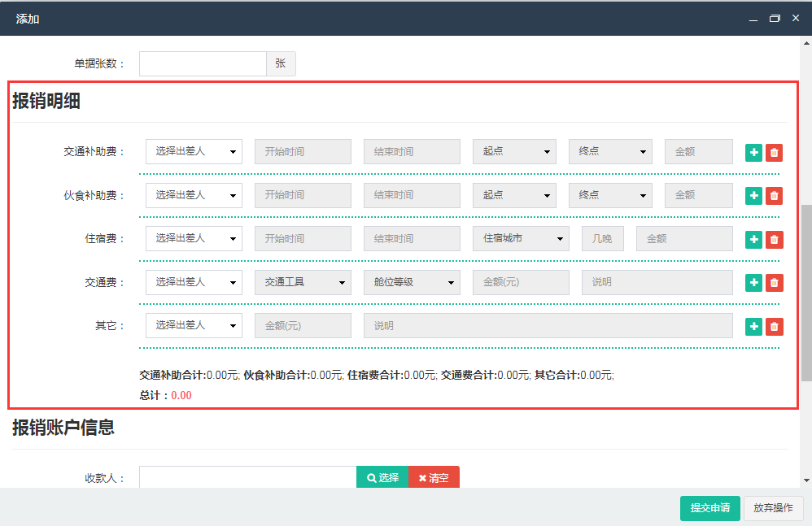This screenshot has height=526, width=812.
Task: Click the 单据张数 input field
Action: (203, 63)
